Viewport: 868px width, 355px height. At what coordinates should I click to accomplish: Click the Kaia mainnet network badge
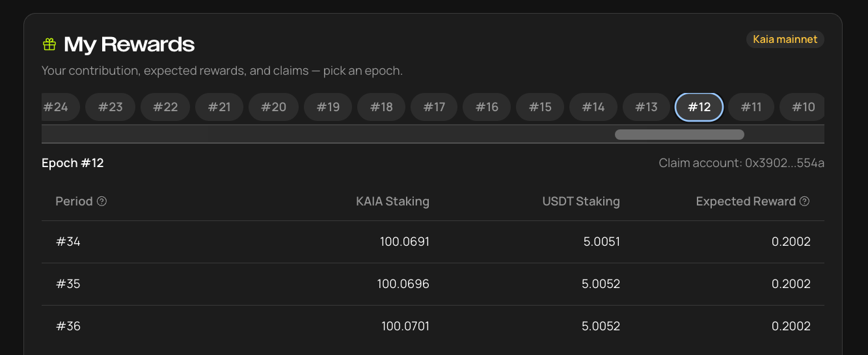pyautogui.click(x=785, y=40)
